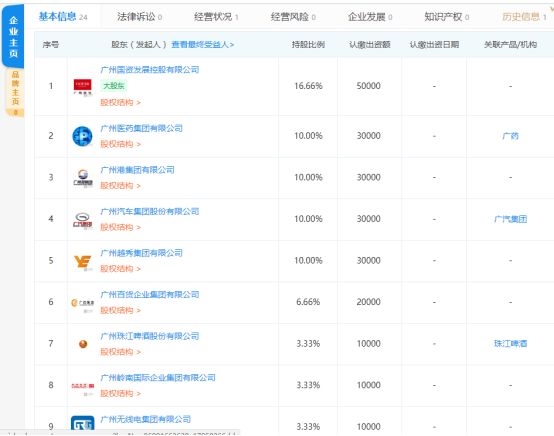The image size is (554, 436).
Task: Switch to the 法律诉讼 tab
Action: pyautogui.click(x=140, y=17)
